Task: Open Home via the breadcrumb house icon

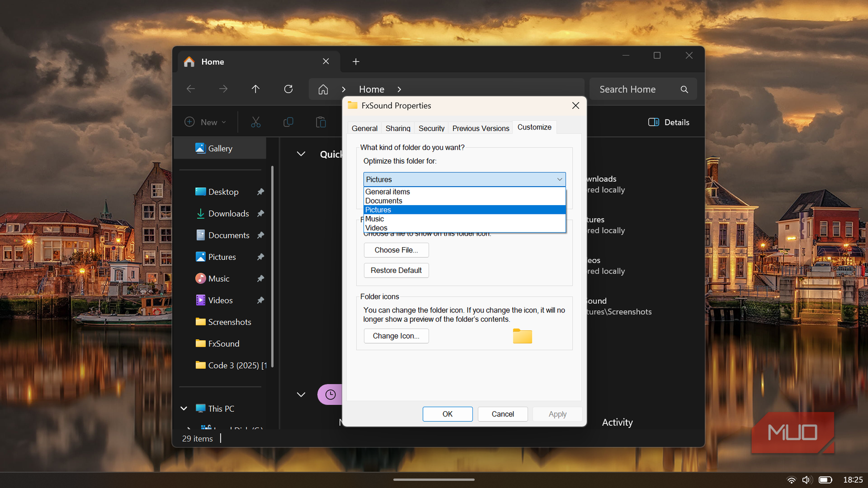Action: 322,89
